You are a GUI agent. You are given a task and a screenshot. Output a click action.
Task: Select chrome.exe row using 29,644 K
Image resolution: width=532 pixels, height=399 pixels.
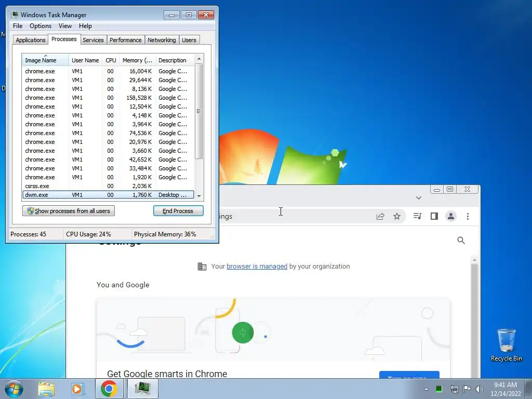[x=108, y=80]
